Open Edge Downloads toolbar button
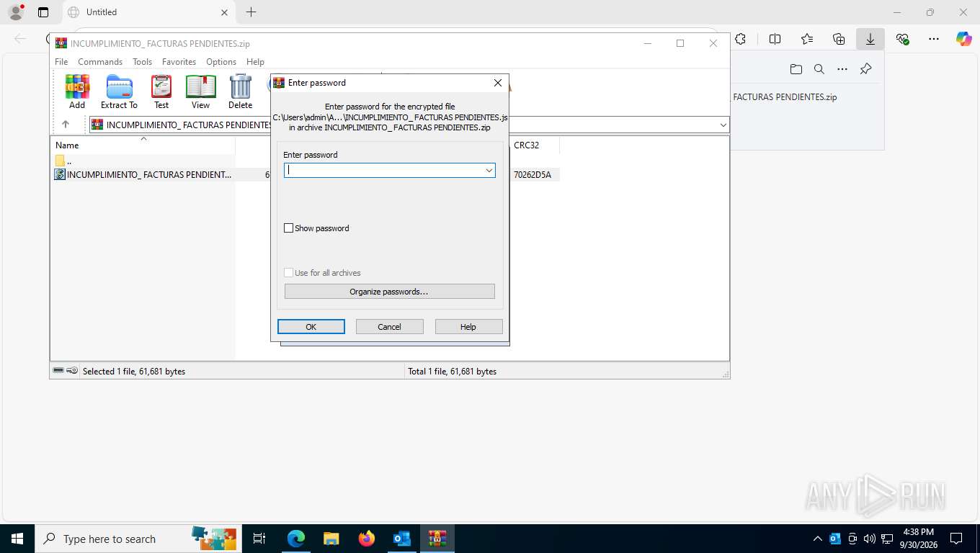Image resolution: width=980 pixels, height=553 pixels. 870,40
